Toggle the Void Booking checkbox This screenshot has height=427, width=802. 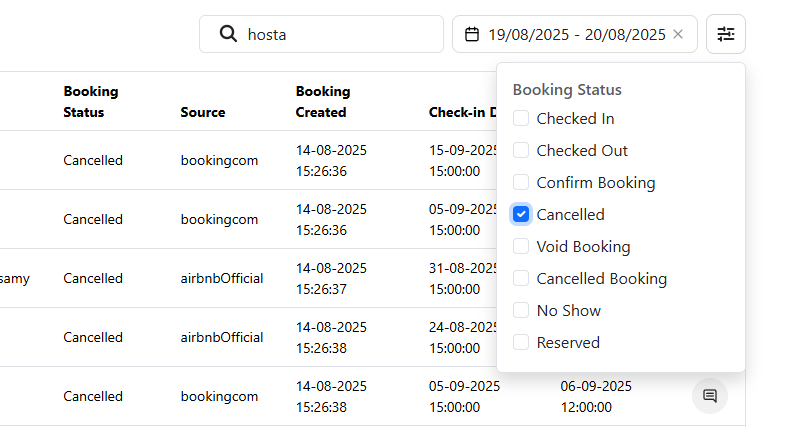tap(521, 247)
